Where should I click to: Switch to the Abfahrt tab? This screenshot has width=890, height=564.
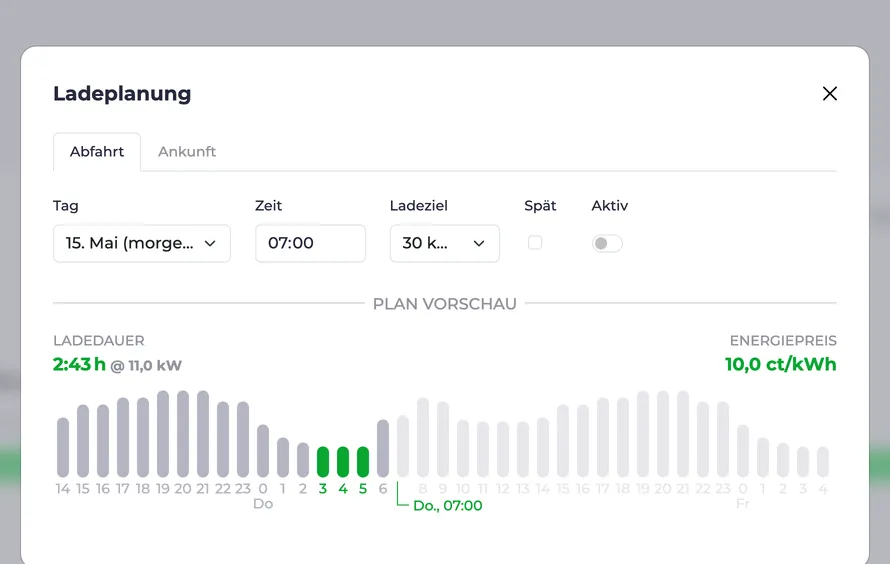click(x=97, y=151)
